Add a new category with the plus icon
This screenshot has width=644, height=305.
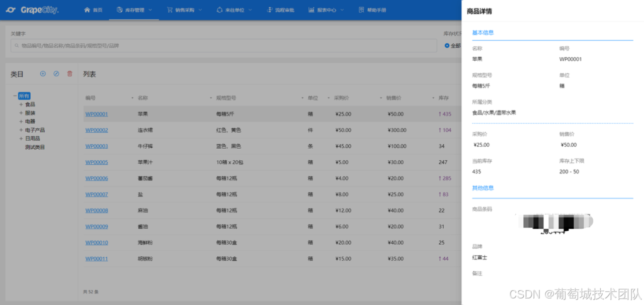[43, 73]
